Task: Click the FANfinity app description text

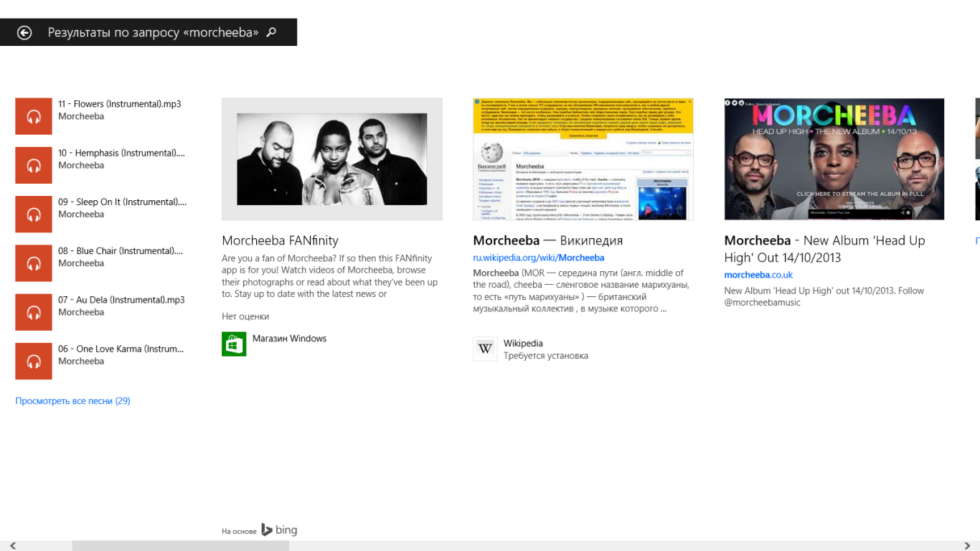Action: (330, 276)
